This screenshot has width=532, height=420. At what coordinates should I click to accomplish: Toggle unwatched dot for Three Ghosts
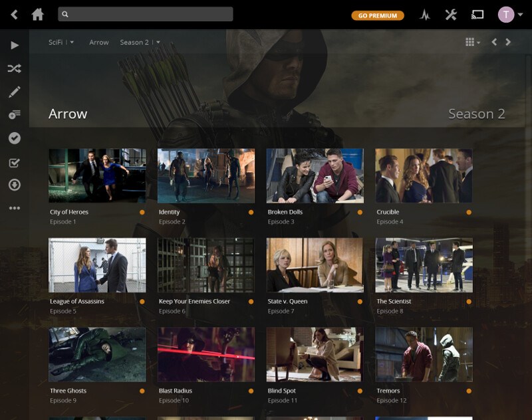pos(142,391)
